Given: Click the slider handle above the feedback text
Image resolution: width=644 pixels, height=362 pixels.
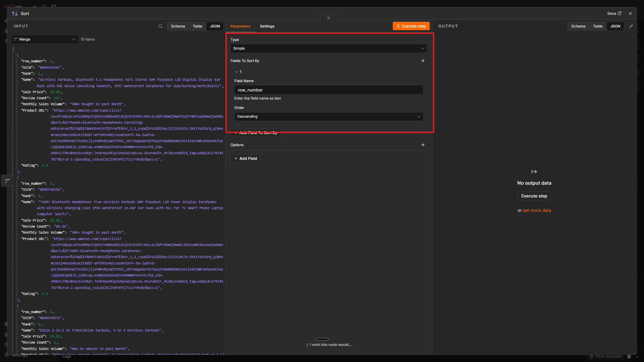Looking at the screenshot, I should pyautogui.click(x=322, y=339).
